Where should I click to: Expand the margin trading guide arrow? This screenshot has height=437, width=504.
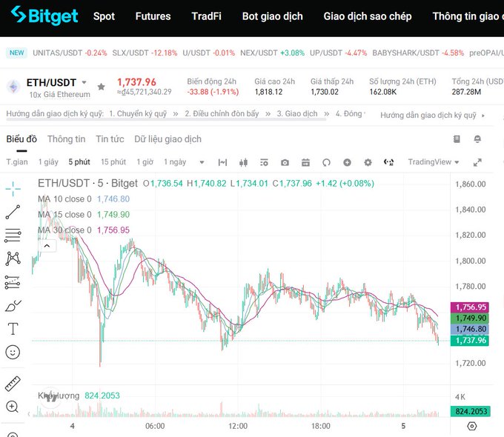(483, 116)
